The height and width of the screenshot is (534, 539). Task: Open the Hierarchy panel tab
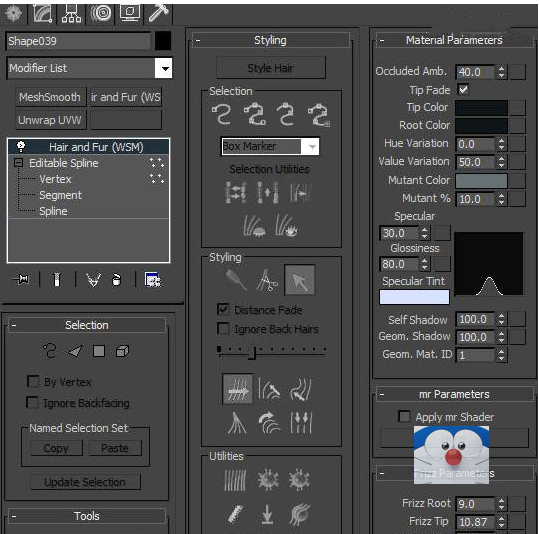[72, 13]
